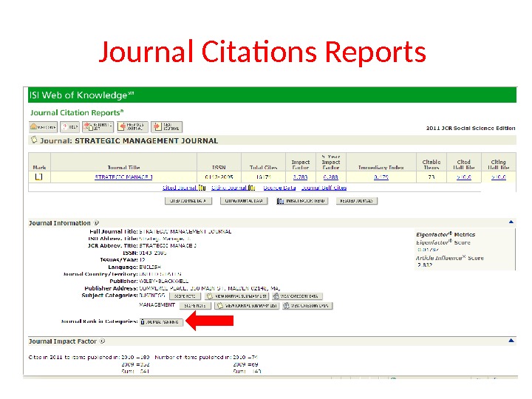532x399 pixels.
Task: Open Scope Note for MANAGEMENT category
Action: coord(195,306)
